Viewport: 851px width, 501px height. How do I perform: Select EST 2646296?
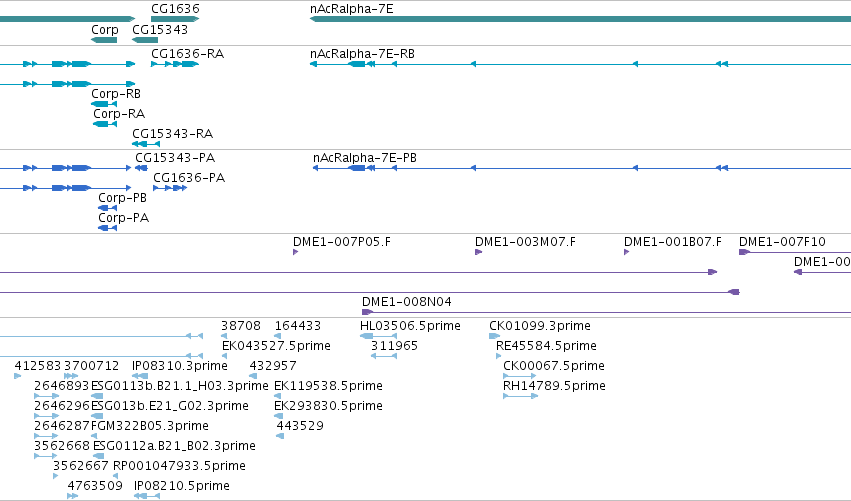coord(61,406)
